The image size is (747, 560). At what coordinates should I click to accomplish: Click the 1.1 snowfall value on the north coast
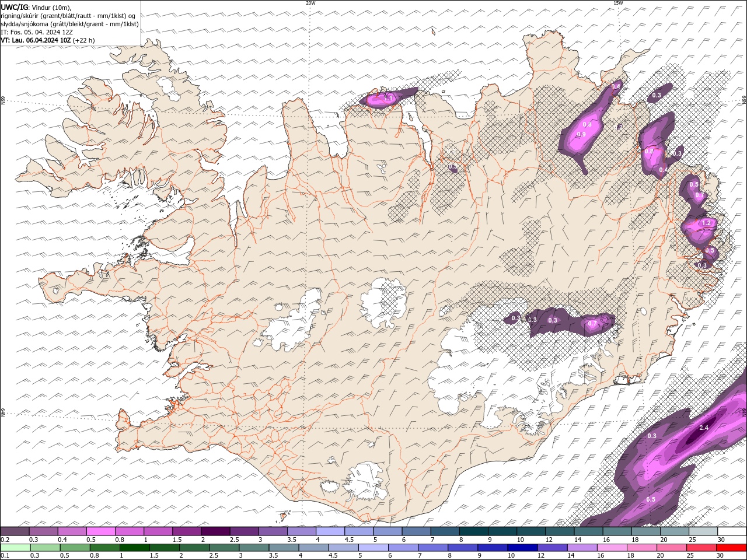pos(389,99)
